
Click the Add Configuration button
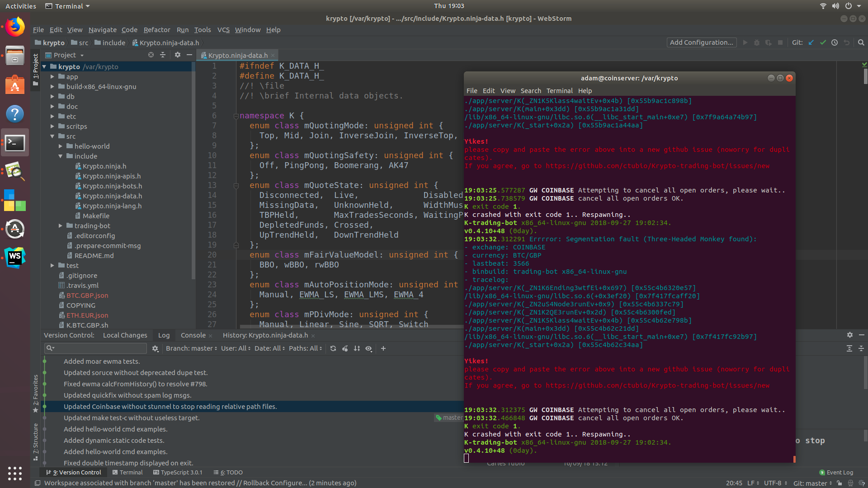(702, 42)
